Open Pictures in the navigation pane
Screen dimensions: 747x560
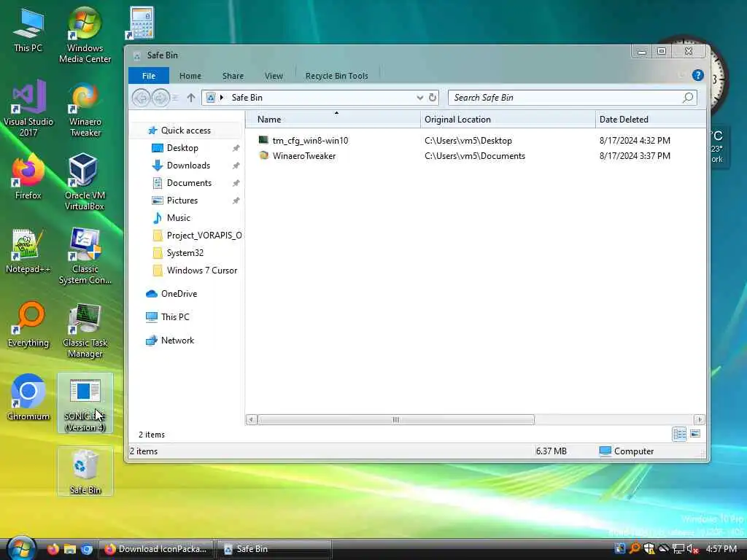[182, 201]
